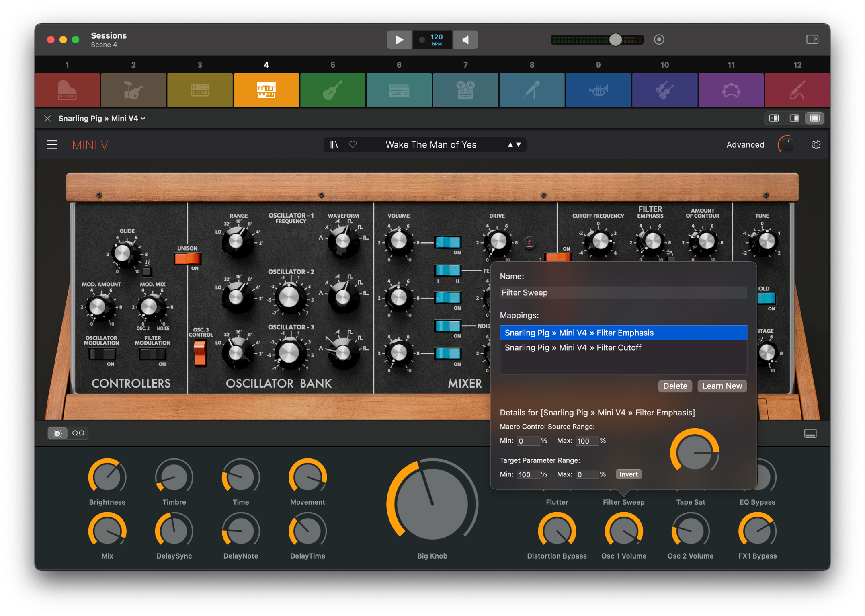Toggle mixer oscillator 2 blue switch
This screenshot has height=616, width=865.
(x=448, y=298)
